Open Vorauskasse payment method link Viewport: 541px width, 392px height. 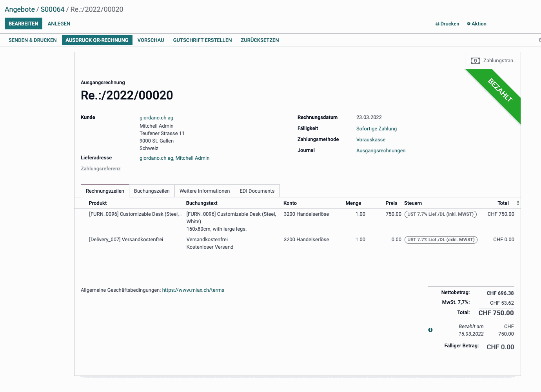[x=371, y=139]
